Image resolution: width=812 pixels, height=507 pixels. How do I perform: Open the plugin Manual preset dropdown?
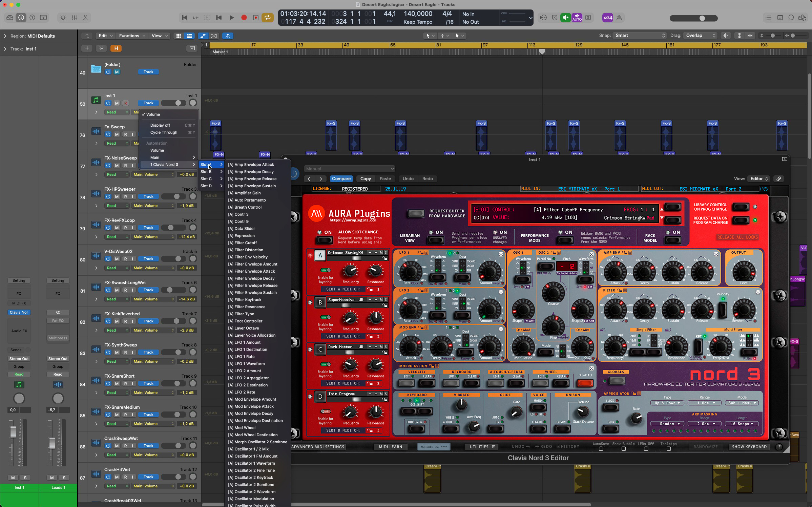[349, 169]
